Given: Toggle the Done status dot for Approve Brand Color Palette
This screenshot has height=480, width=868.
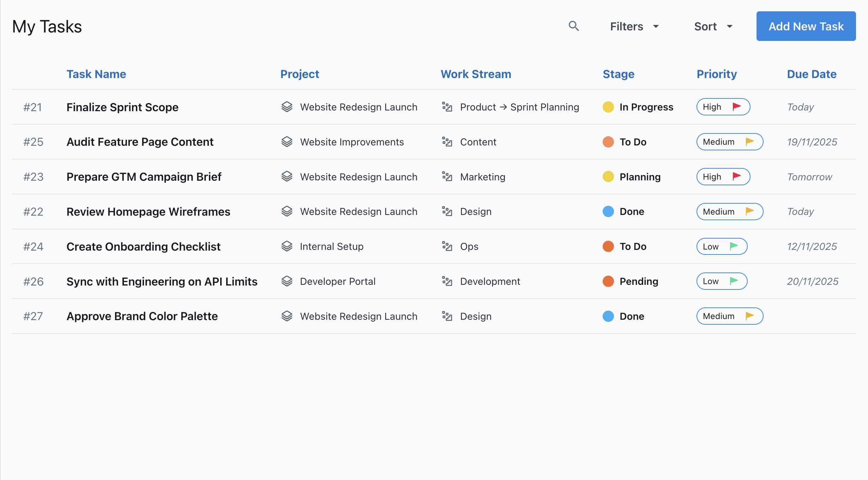Looking at the screenshot, I should pos(608,316).
